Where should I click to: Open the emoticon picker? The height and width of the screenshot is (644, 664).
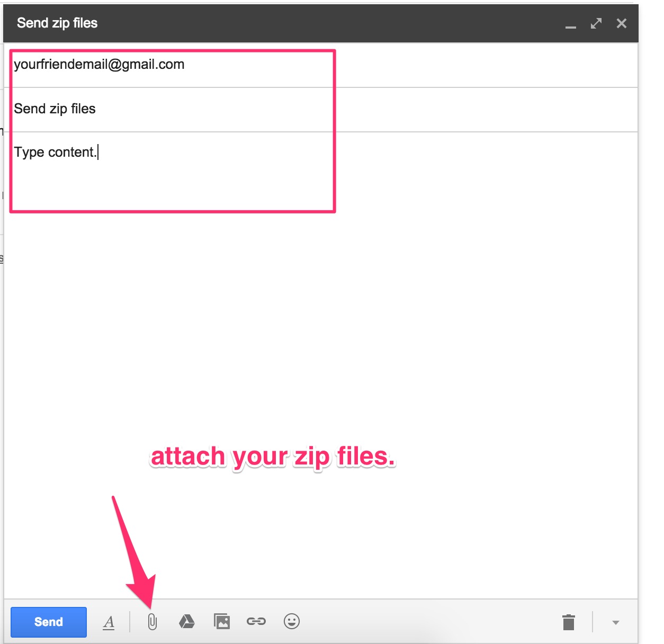click(292, 621)
